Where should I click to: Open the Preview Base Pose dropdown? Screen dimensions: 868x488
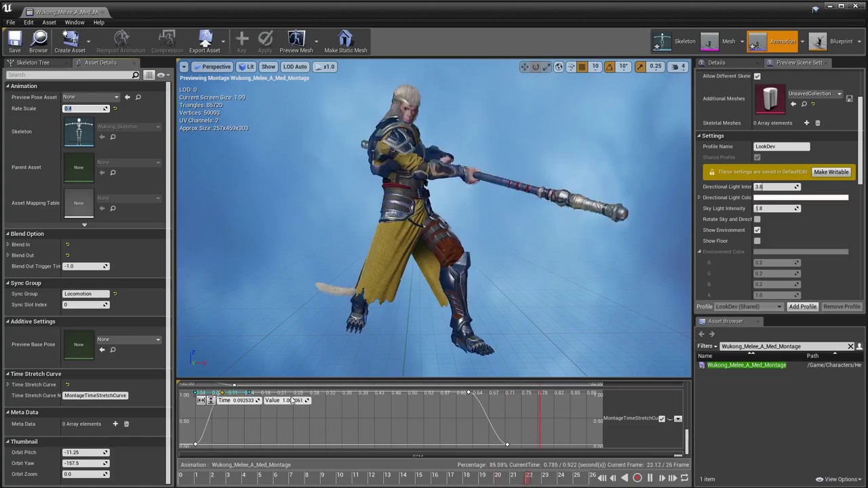pos(129,339)
